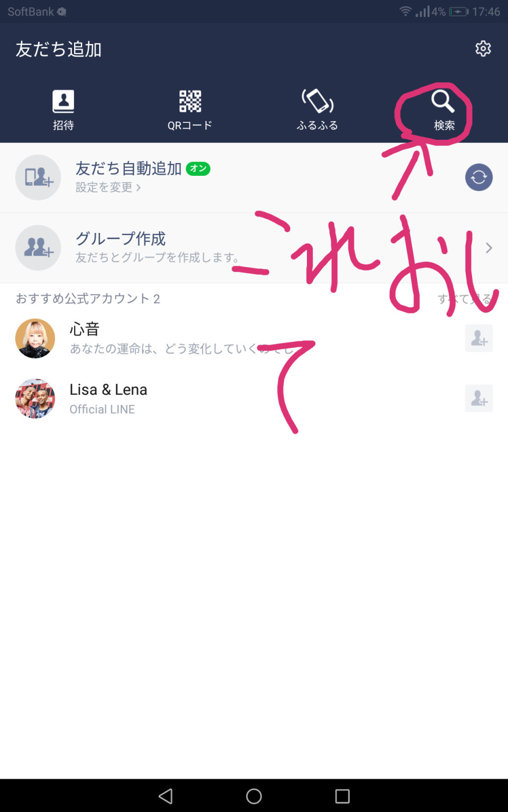Tap the グループ作成 group icon
The image size is (508, 812).
[x=38, y=248]
